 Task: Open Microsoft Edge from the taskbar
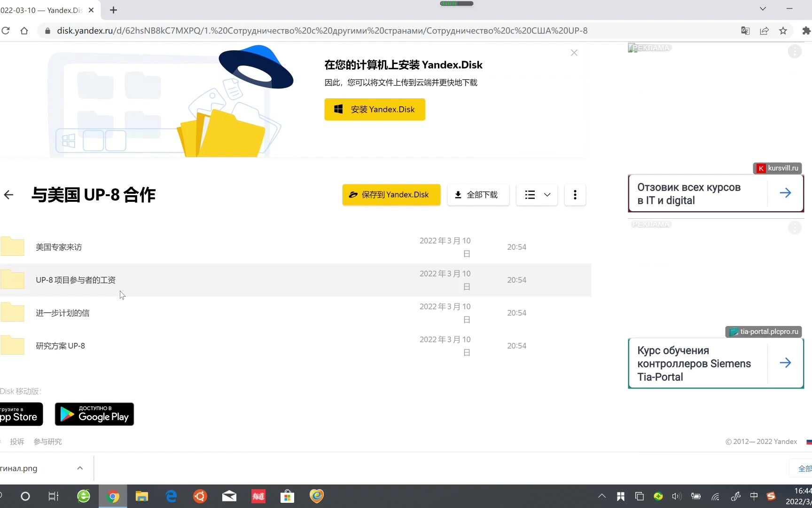tap(171, 496)
